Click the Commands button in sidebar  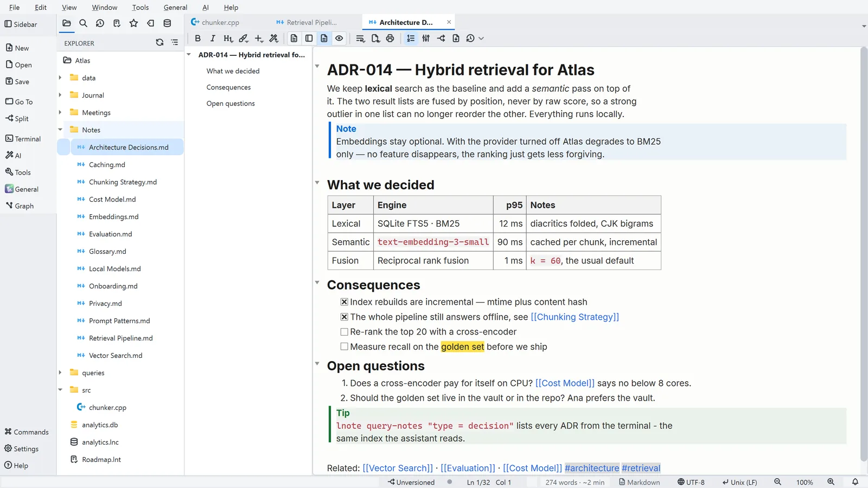pyautogui.click(x=27, y=432)
